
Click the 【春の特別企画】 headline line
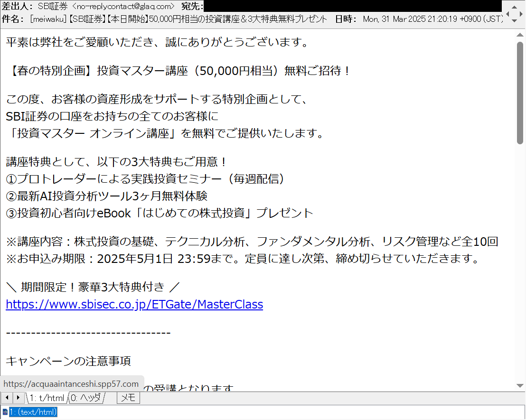pyautogui.click(x=178, y=71)
